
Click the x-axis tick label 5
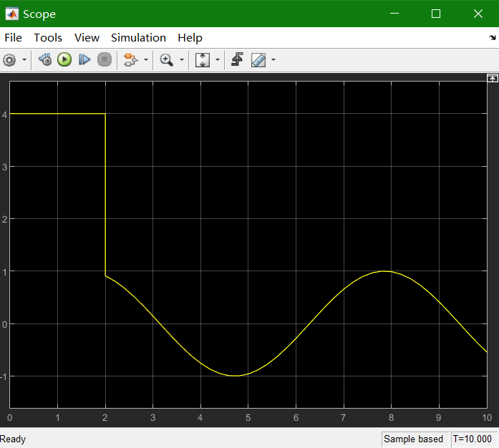tap(248, 418)
